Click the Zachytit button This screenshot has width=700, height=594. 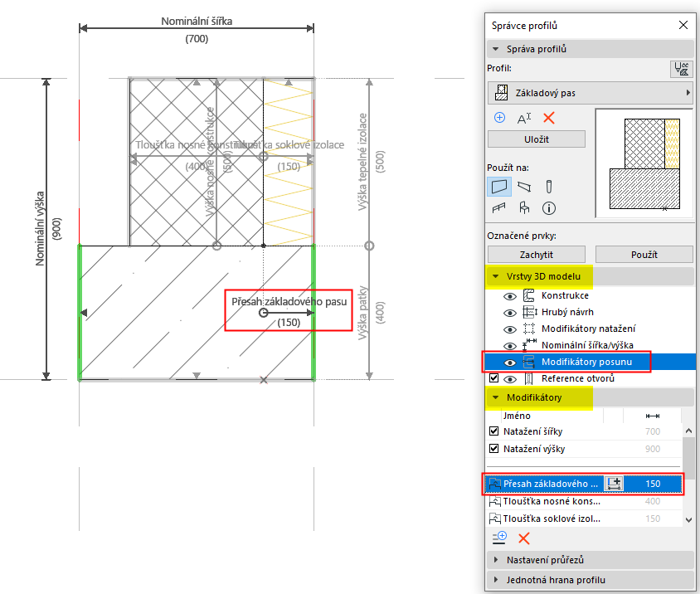(536, 255)
